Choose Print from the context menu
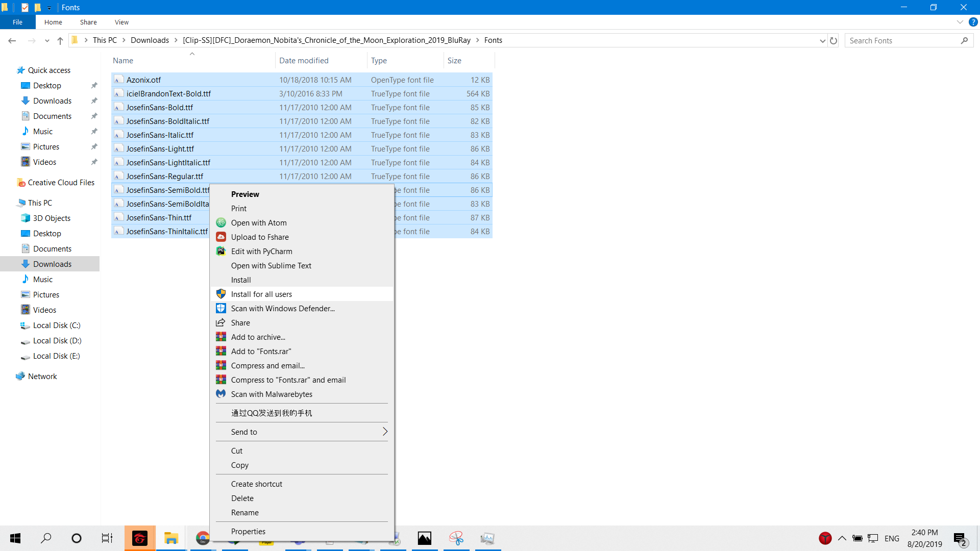 click(x=302, y=209)
